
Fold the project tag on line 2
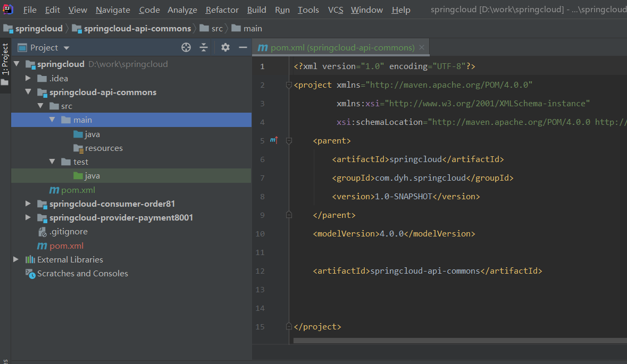tap(289, 84)
